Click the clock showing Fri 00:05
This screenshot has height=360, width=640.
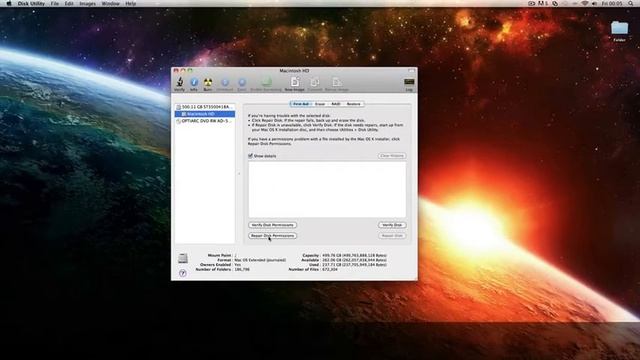click(x=612, y=3)
